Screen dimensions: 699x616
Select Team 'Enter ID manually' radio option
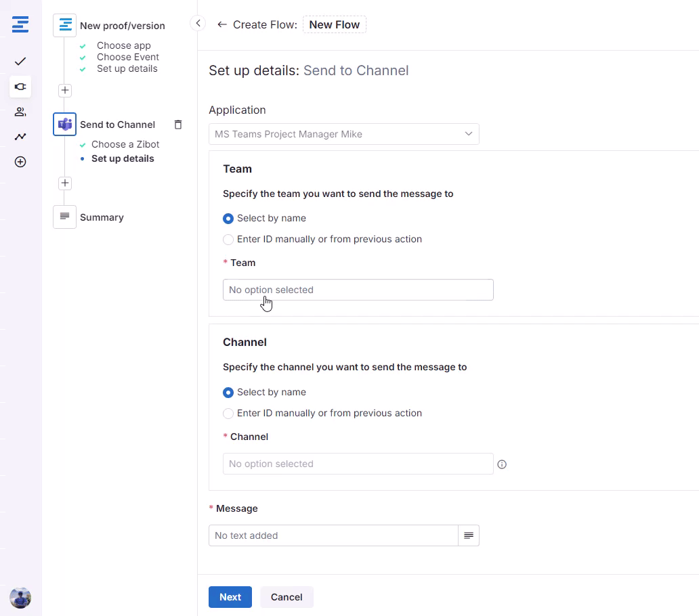229,240
